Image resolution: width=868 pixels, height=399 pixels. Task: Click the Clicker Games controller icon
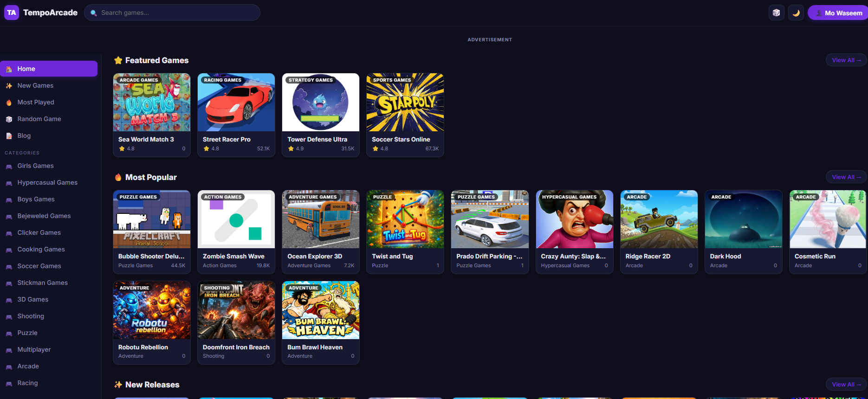(x=9, y=233)
